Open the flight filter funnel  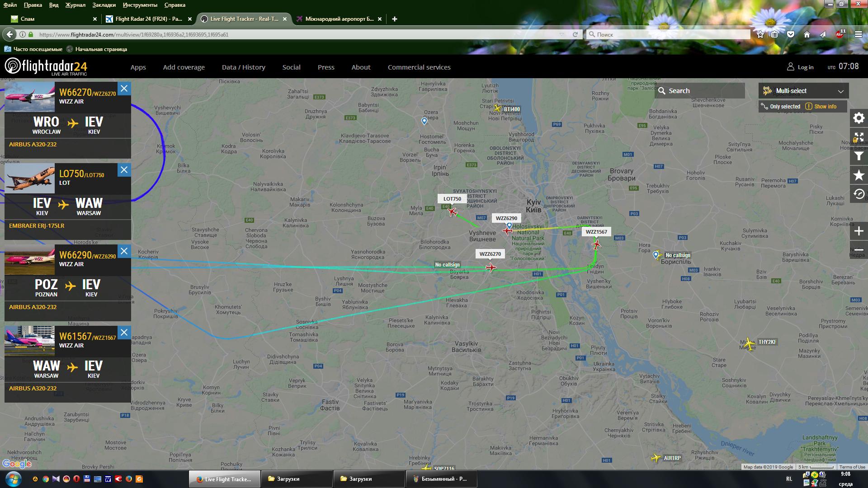pyautogui.click(x=859, y=156)
